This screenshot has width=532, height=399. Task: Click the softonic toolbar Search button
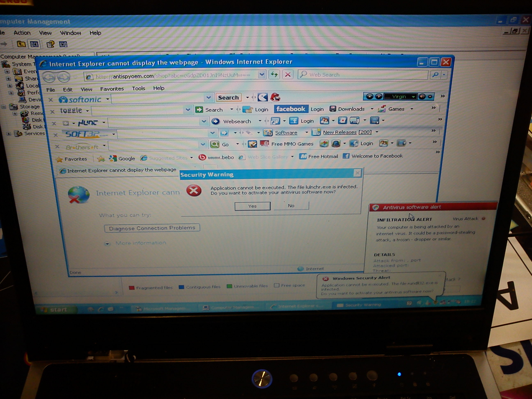coord(228,97)
